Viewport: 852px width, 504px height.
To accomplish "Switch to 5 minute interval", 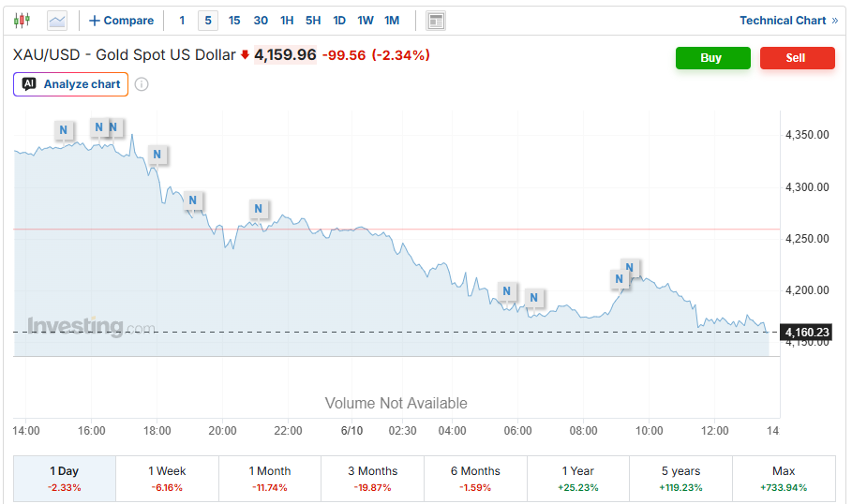I will click(208, 21).
